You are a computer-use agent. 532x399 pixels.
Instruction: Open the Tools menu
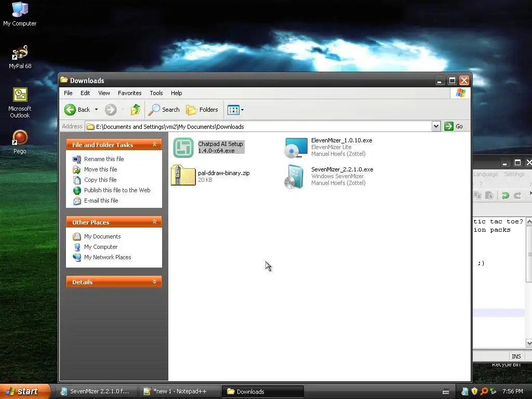pyautogui.click(x=156, y=93)
